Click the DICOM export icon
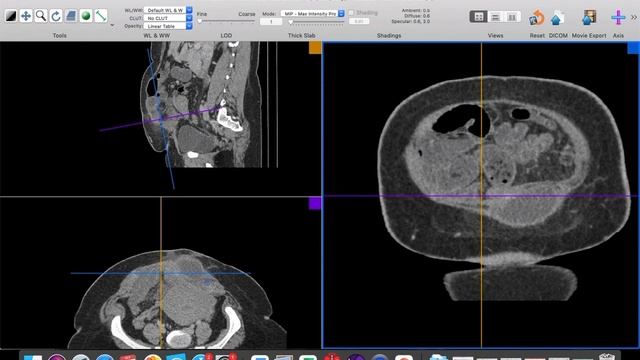The image size is (640, 360). pos(558,18)
